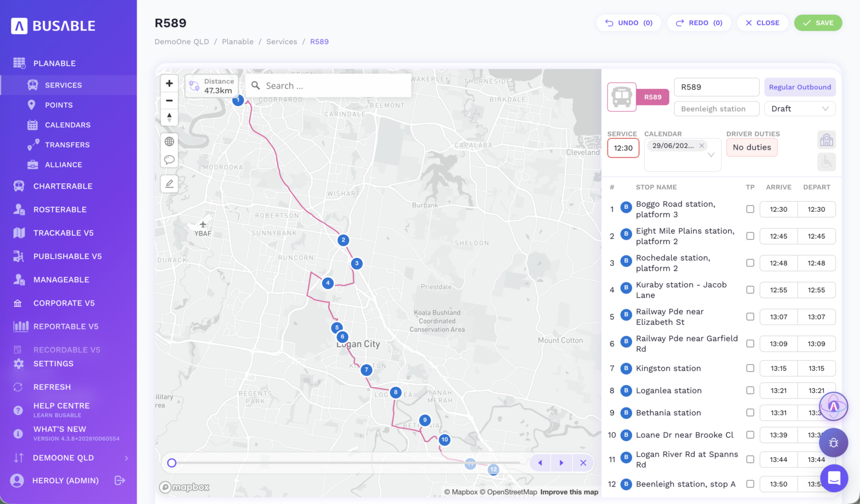Screen dimensions: 860x504
Task: Click the Redo button
Action: (x=699, y=23)
